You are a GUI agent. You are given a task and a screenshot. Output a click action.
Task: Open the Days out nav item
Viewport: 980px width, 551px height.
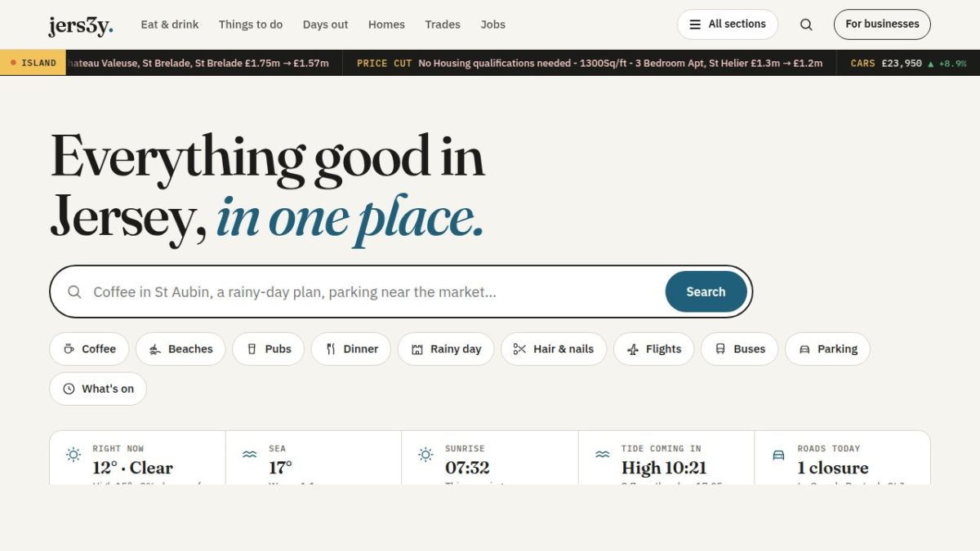point(325,24)
